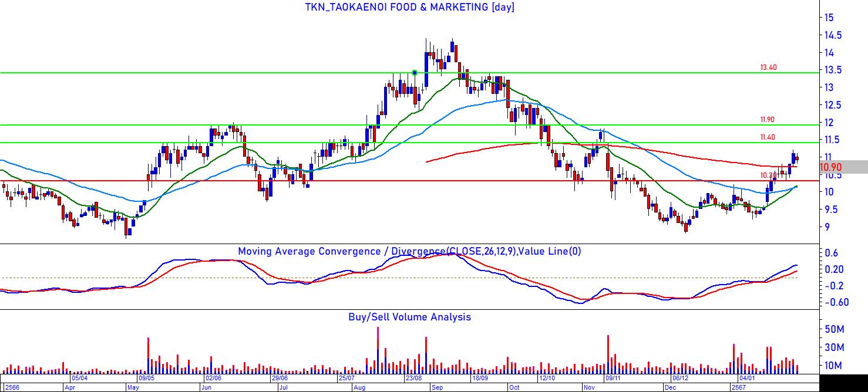Select the 11.40 resistance level label
The image size is (868, 392).
point(767,137)
